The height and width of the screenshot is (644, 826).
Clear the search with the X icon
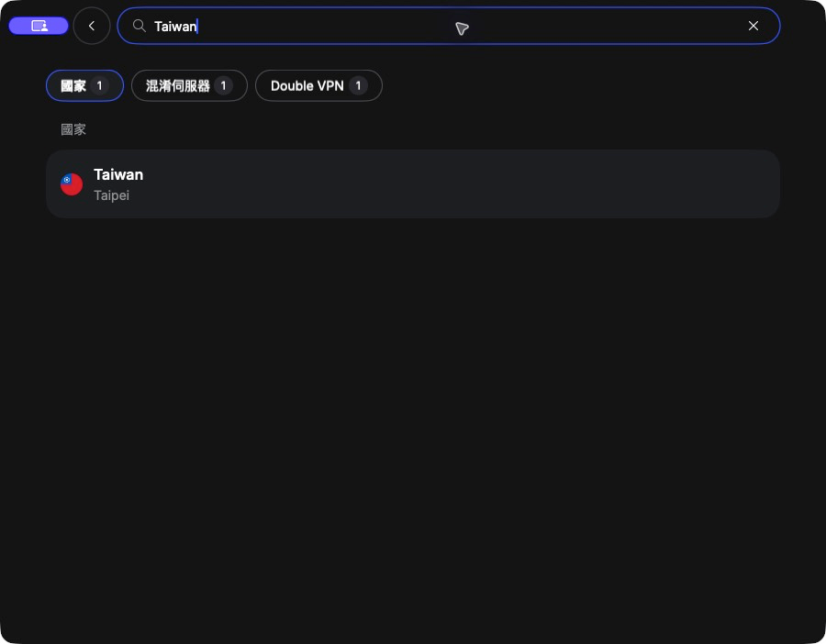(753, 26)
